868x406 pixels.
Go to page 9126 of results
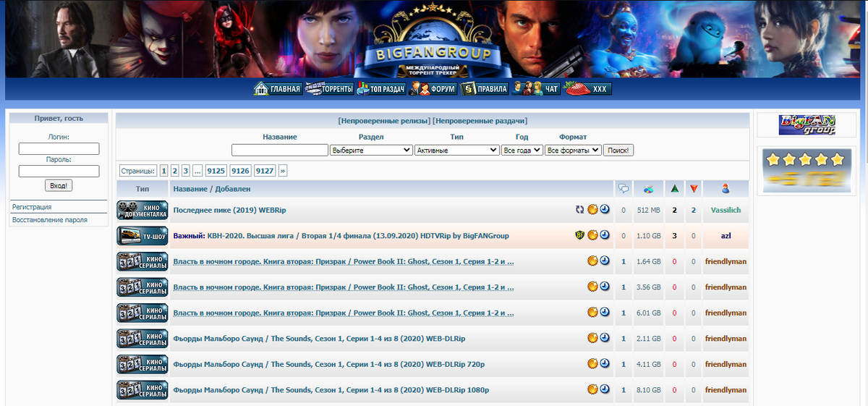[x=240, y=171]
